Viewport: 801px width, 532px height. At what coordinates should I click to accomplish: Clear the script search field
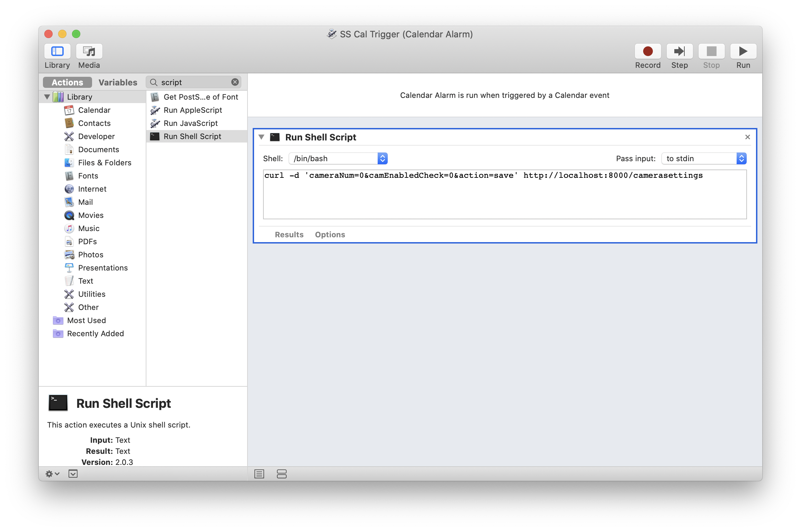click(235, 82)
